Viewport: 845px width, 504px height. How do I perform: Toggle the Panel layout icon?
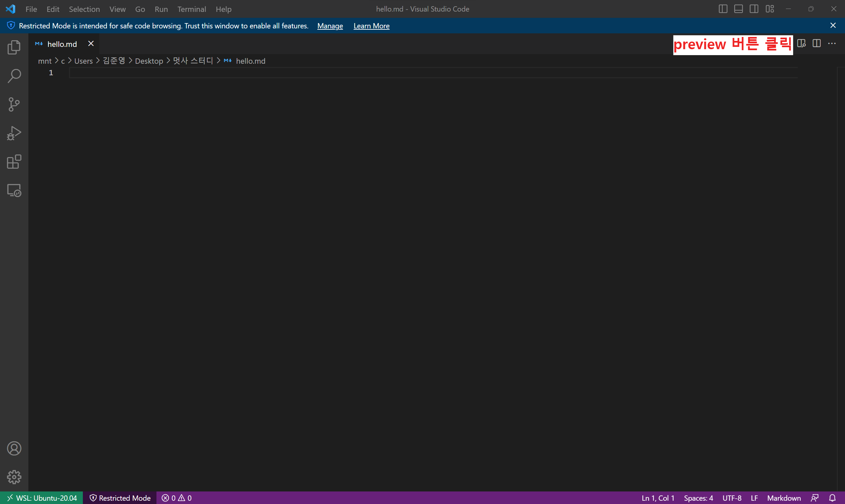738,9
